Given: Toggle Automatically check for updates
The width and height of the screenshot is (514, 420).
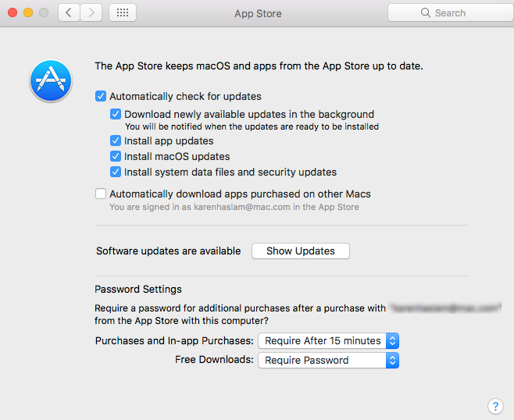Looking at the screenshot, I should pyautogui.click(x=101, y=96).
